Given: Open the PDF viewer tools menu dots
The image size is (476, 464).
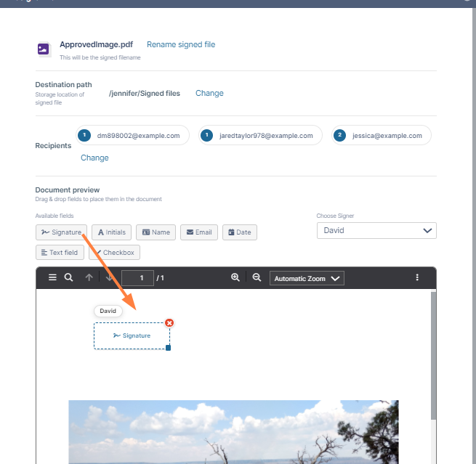Looking at the screenshot, I should coord(417,277).
